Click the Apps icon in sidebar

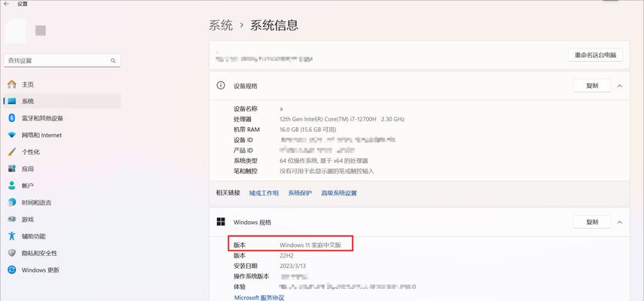click(x=12, y=169)
